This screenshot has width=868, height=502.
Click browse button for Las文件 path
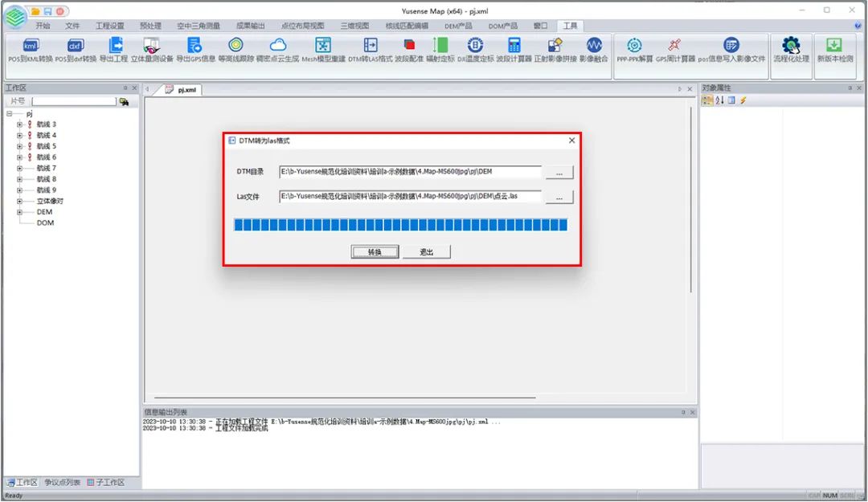click(x=559, y=197)
